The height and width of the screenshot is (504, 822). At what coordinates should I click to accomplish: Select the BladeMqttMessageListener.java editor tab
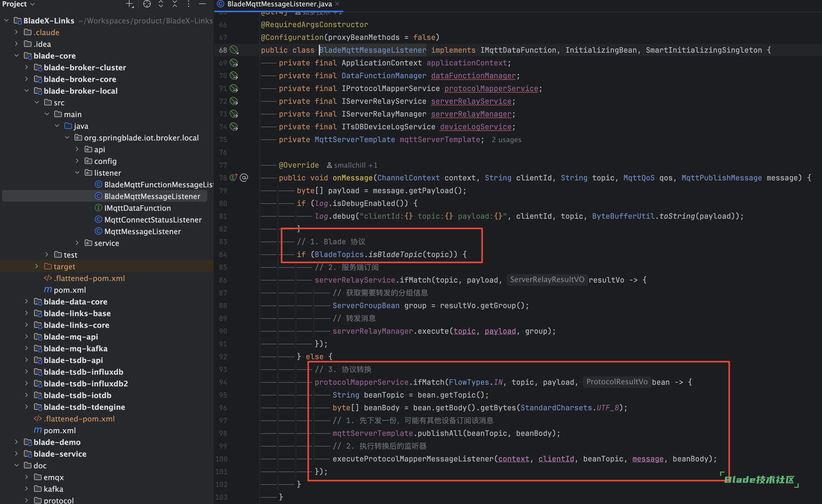click(279, 4)
